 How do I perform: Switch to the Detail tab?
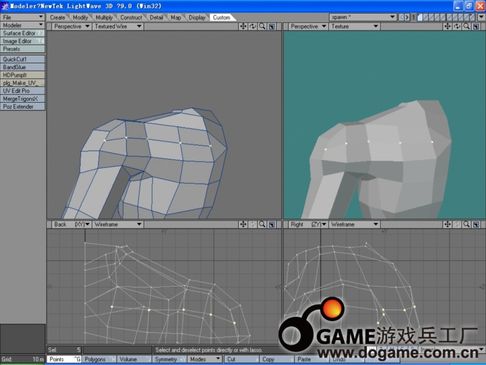156,17
